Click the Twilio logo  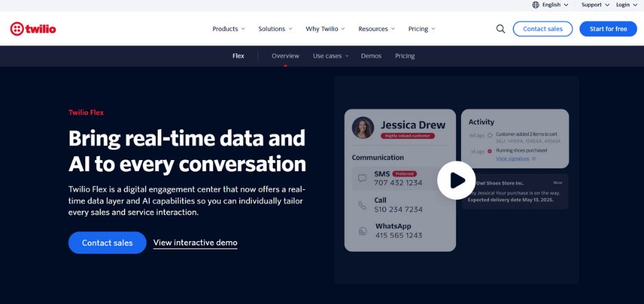[33, 29]
